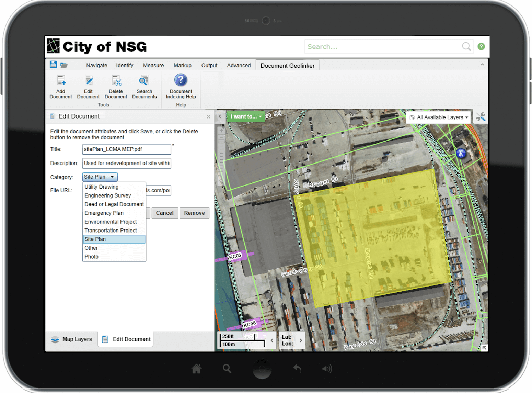
Task: Choose Photo category option
Action: tap(114, 257)
